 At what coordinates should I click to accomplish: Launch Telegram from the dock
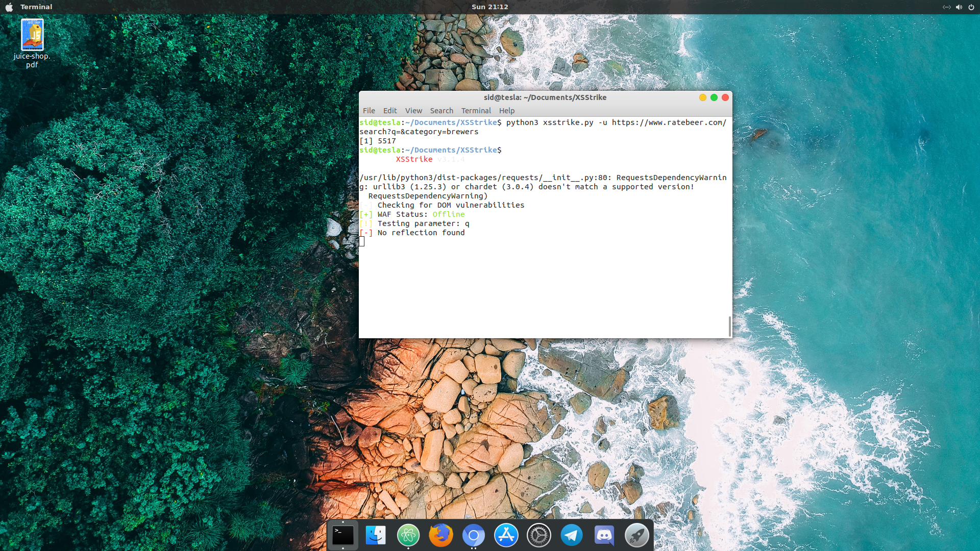click(x=572, y=535)
